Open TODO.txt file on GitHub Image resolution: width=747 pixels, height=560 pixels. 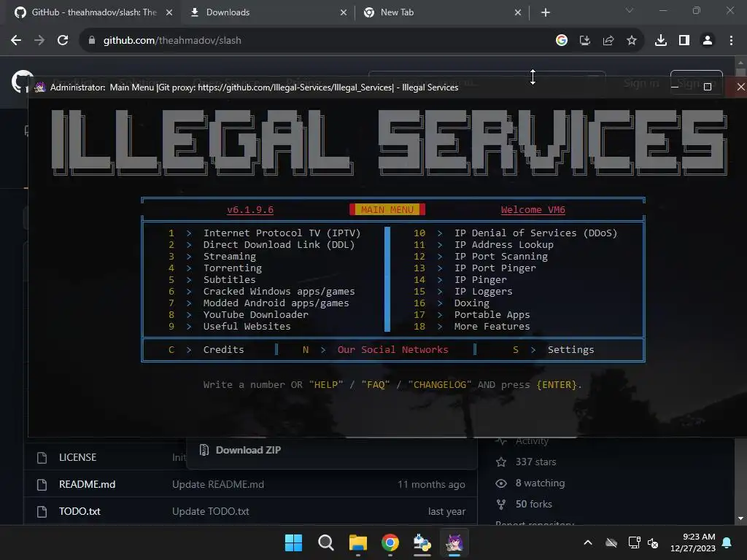tap(80, 511)
